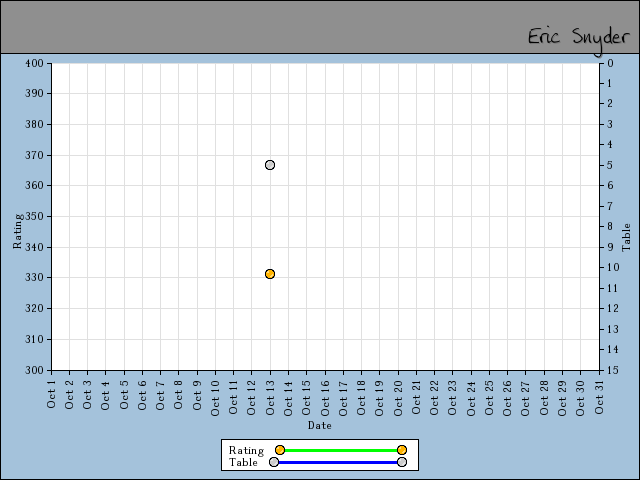Click the left orange marker in the legend
The height and width of the screenshot is (480, 640).
pyautogui.click(x=280, y=450)
